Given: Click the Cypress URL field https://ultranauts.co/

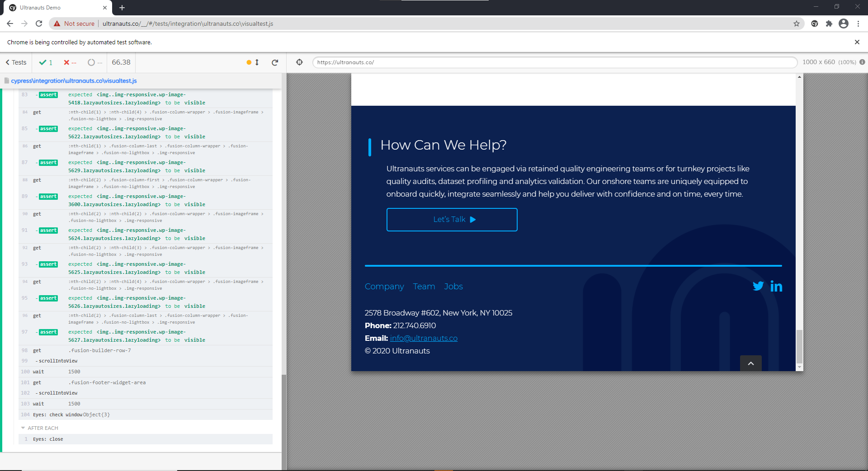Looking at the screenshot, I should (555, 62).
